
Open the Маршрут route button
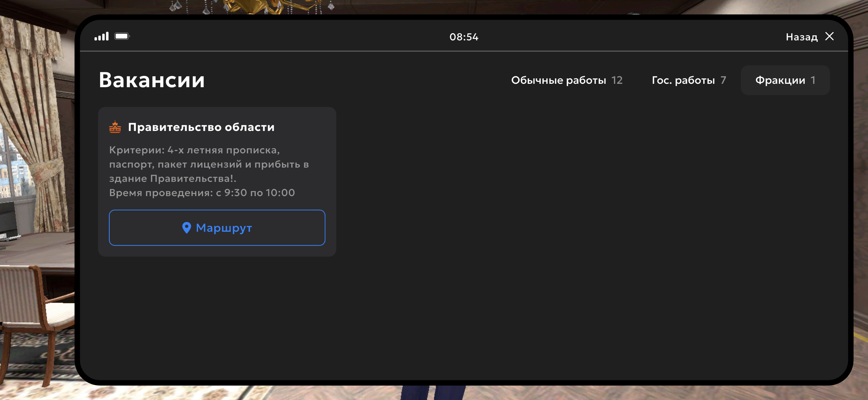point(217,228)
